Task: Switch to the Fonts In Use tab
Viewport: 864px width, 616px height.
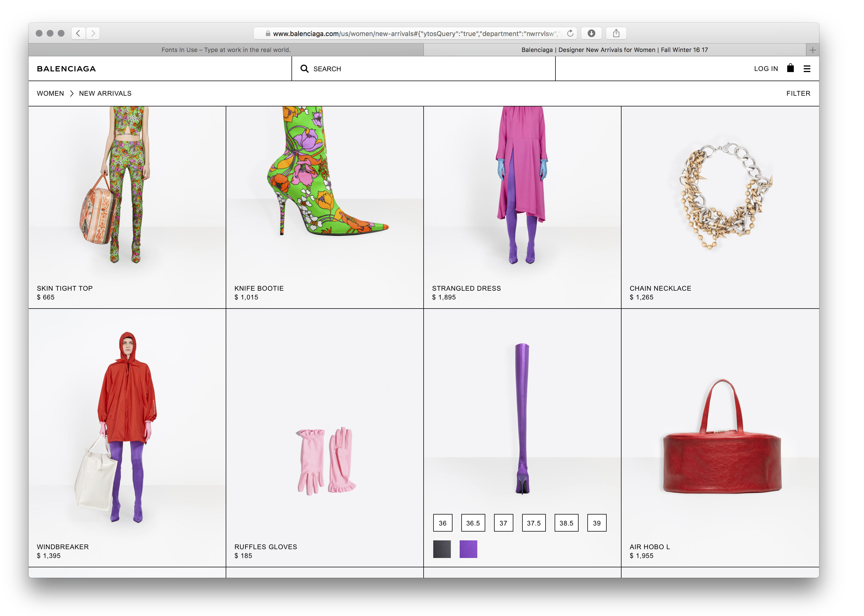Action: click(x=226, y=50)
